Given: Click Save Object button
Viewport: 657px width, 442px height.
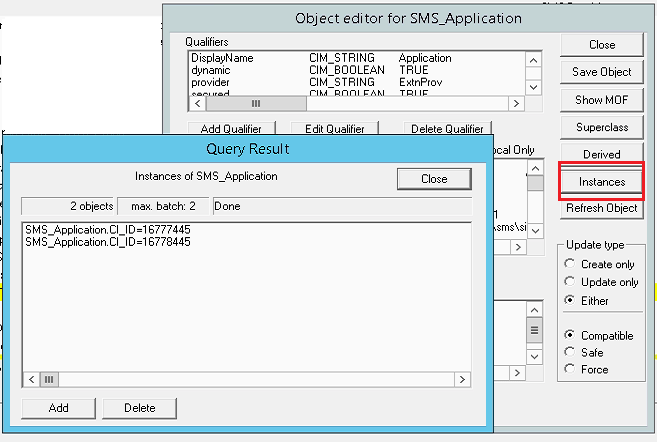Looking at the screenshot, I should 601,72.
